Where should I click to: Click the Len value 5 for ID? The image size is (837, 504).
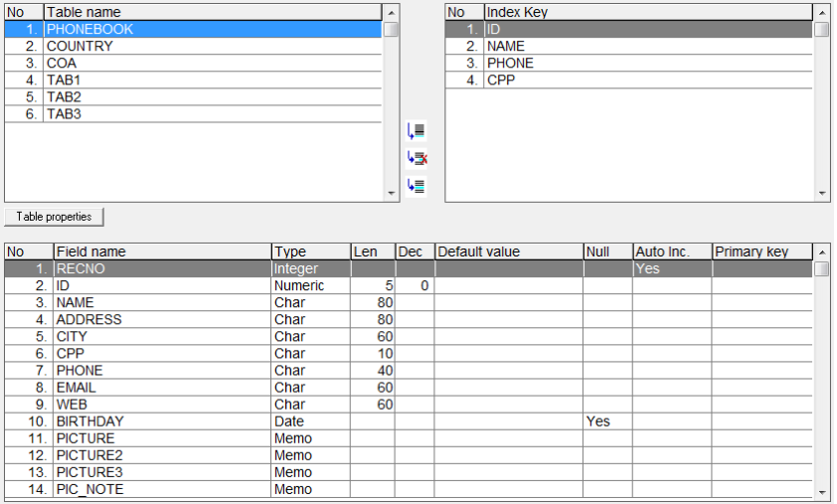click(x=373, y=285)
